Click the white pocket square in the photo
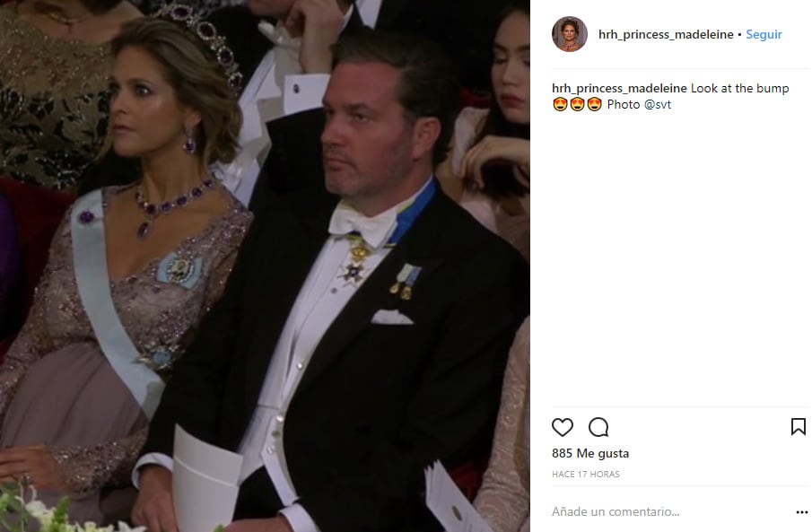Viewport: 812px width, 532px height. coord(392,317)
